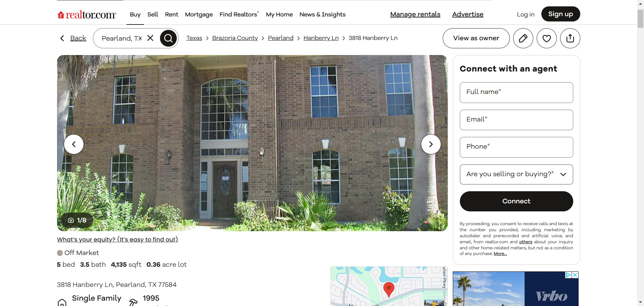Viewport: 644px width, 306px height.
Task: Open the photo count 1/8 gallery
Action: coord(77,220)
